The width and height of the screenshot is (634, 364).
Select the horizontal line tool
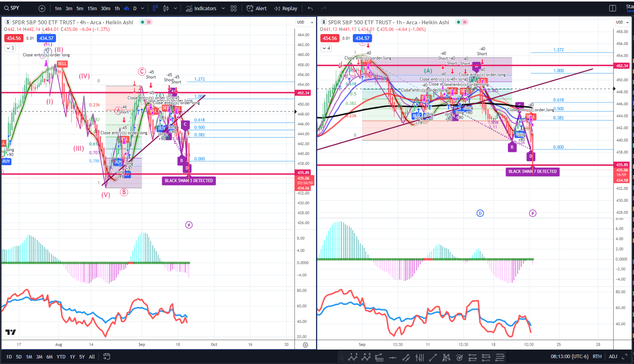click(x=393, y=357)
